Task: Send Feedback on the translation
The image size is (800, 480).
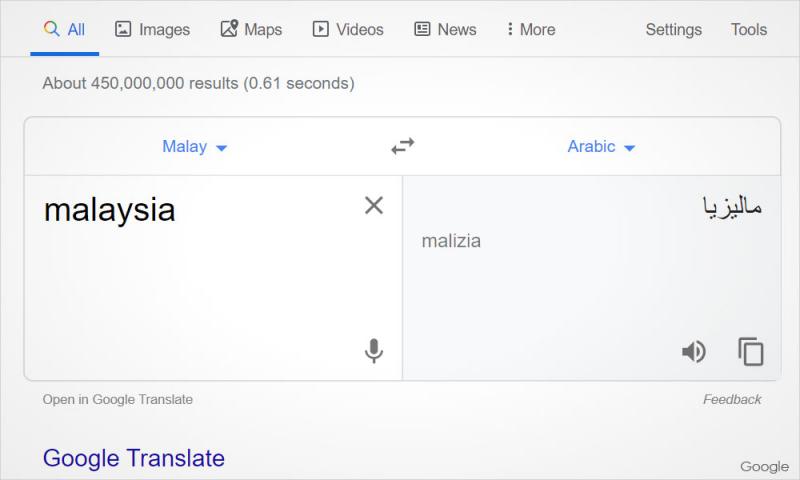Action: (731, 399)
